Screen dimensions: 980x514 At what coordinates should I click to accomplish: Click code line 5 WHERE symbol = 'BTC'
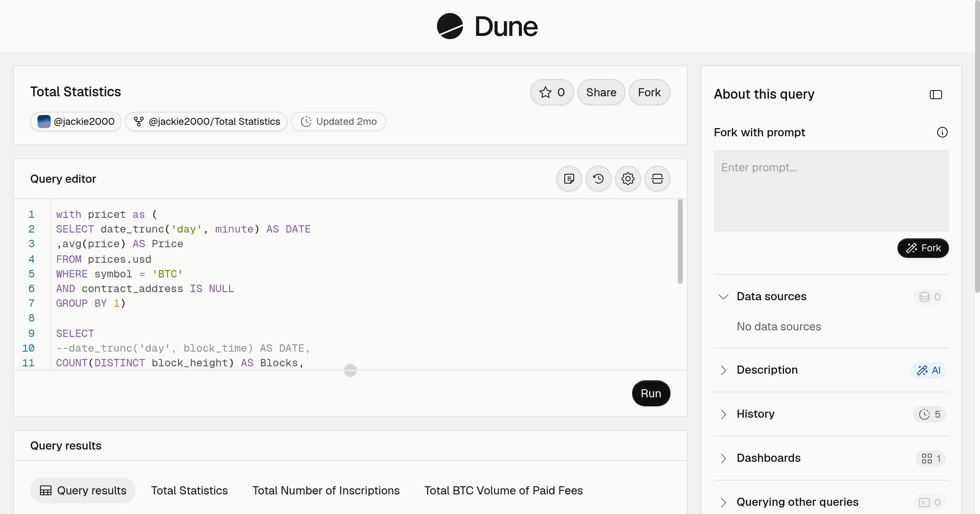pyautogui.click(x=119, y=274)
